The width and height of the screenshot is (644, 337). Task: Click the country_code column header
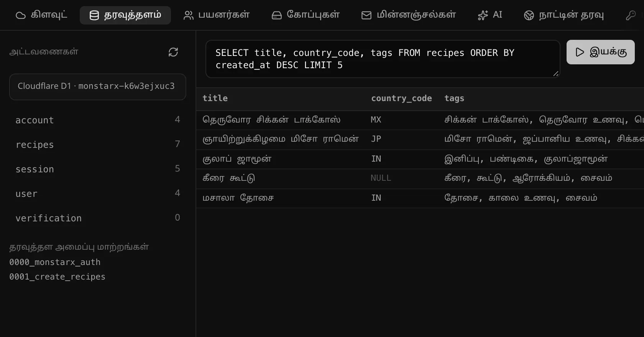401,98
